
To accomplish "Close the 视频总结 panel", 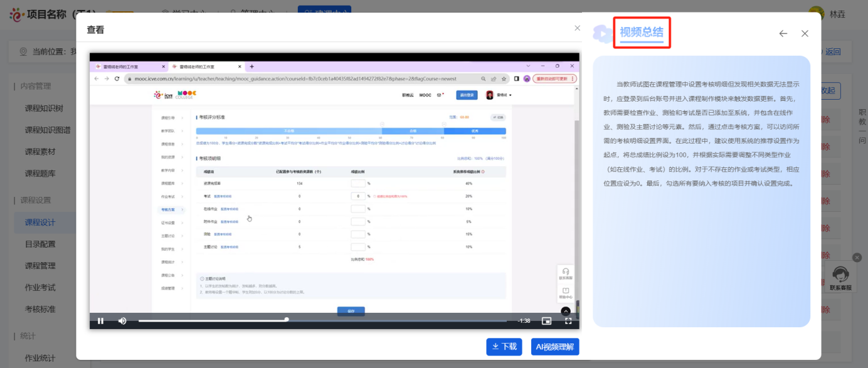I will click(805, 34).
